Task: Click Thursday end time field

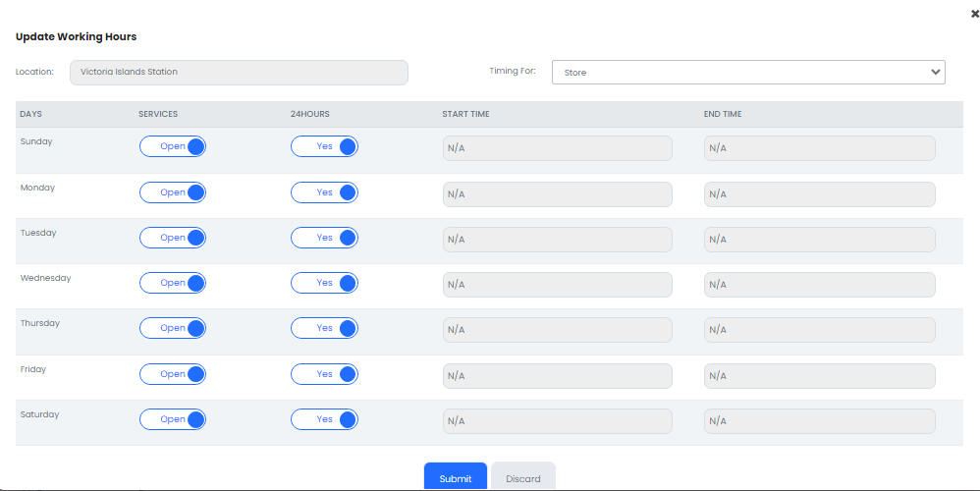Action: (x=819, y=330)
